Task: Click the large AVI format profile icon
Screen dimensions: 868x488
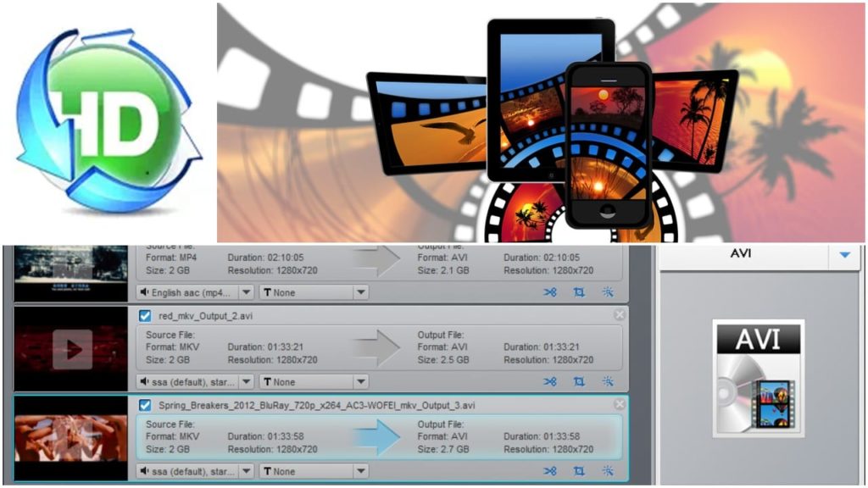Action: tap(758, 379)
